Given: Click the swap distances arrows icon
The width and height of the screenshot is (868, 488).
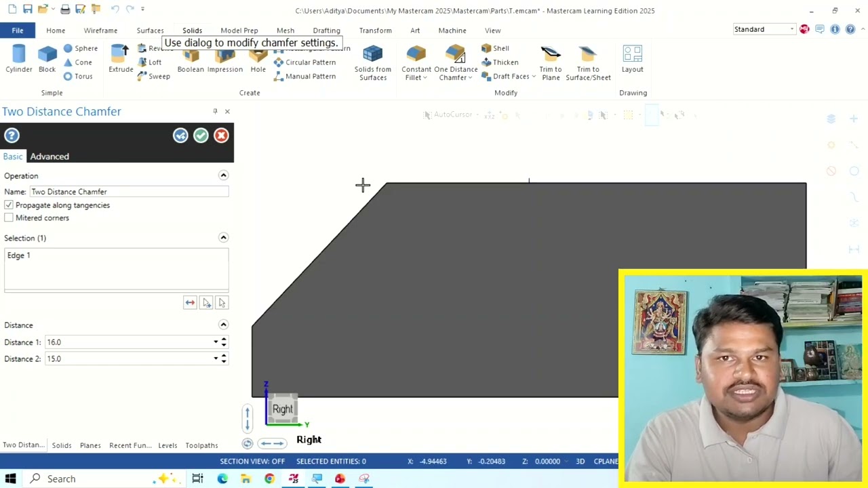Looking at the screenshot, I should tap(190, 303).
